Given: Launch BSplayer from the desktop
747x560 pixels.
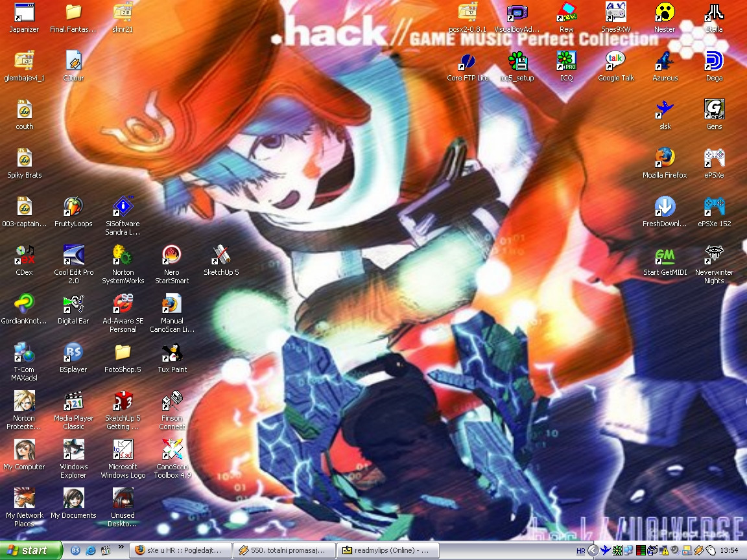Looking at the screenshot, I should click(x=73, y=358).
